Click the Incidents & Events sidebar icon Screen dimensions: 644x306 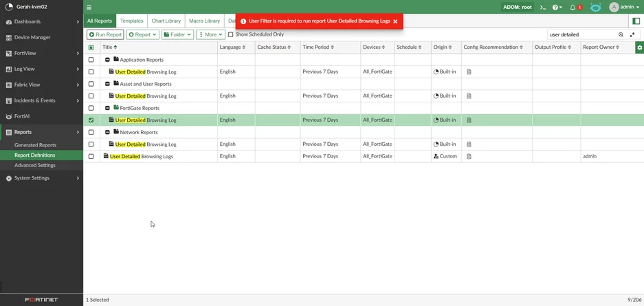coord(9,100)
